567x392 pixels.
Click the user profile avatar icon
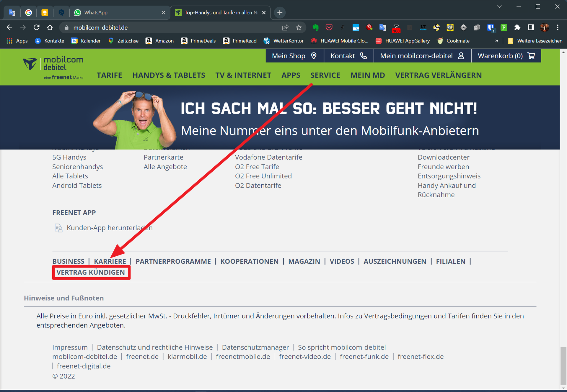pos(544,27)
